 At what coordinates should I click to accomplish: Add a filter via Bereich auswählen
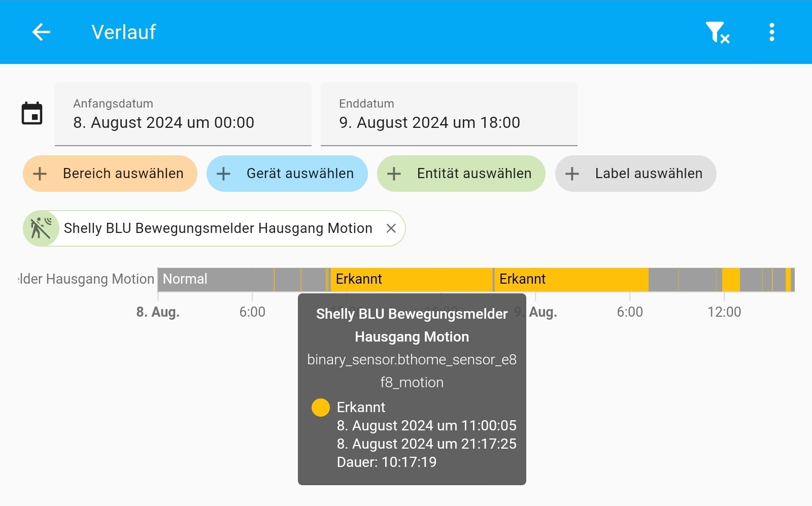(110, 174)
